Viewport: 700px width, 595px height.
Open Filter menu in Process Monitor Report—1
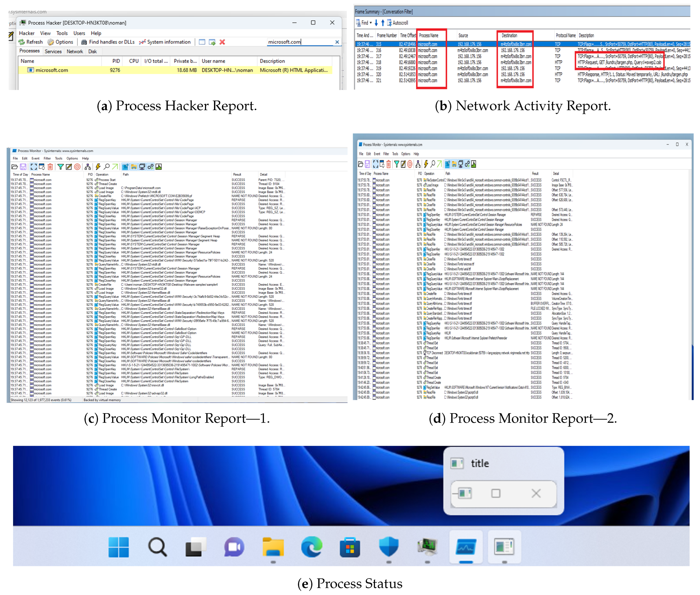[47, 158]
